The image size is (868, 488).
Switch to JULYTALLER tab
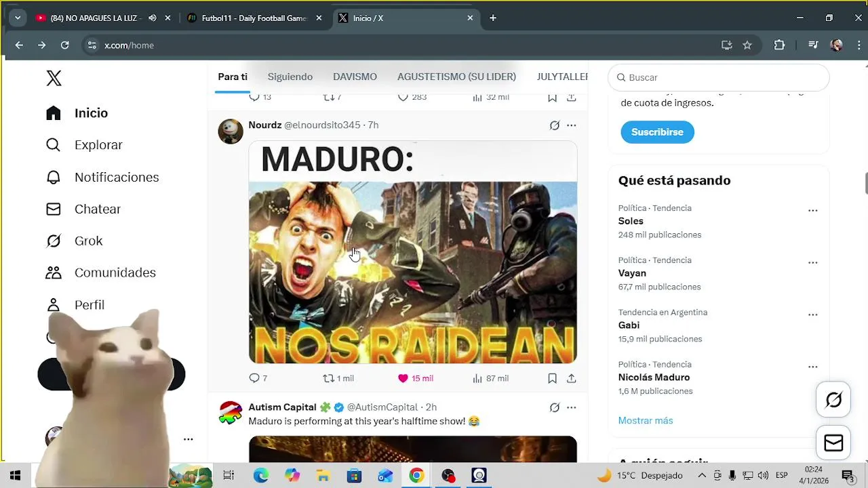[562, 77]
